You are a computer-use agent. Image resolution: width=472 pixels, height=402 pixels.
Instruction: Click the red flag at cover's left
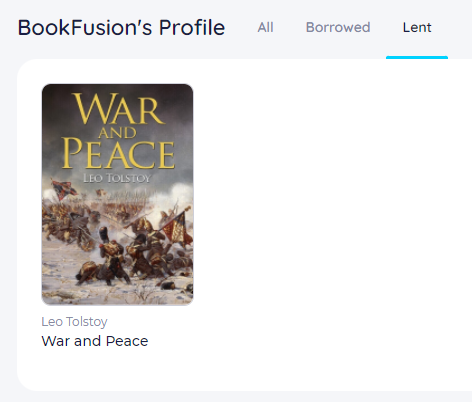click(64, 189)
